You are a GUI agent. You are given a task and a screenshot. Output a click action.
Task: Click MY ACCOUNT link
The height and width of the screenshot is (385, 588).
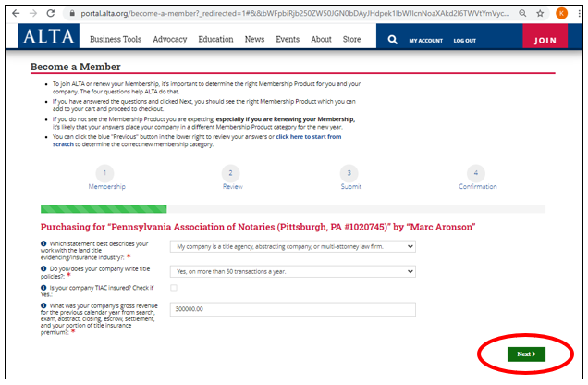pyautogui.click(x=425, y=41)
